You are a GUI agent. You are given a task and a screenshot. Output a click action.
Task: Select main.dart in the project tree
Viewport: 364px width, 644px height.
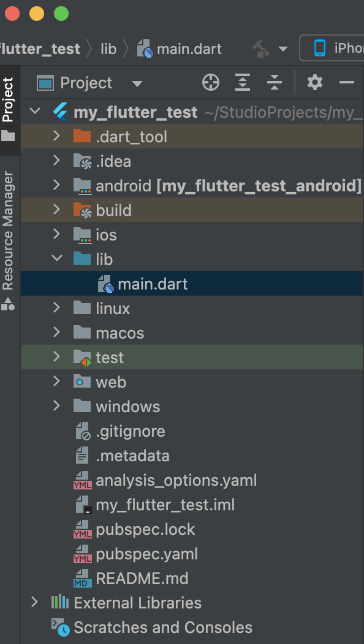[x=192, y=283]
